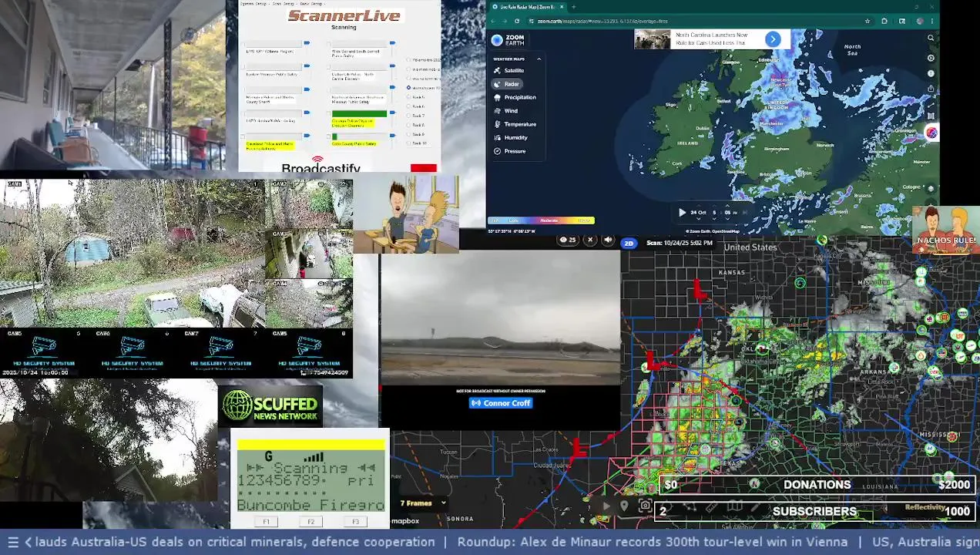This screenshot has height=555, width=980.
Task: Select the Bank 10 radio button
Action: pos(409,143)
